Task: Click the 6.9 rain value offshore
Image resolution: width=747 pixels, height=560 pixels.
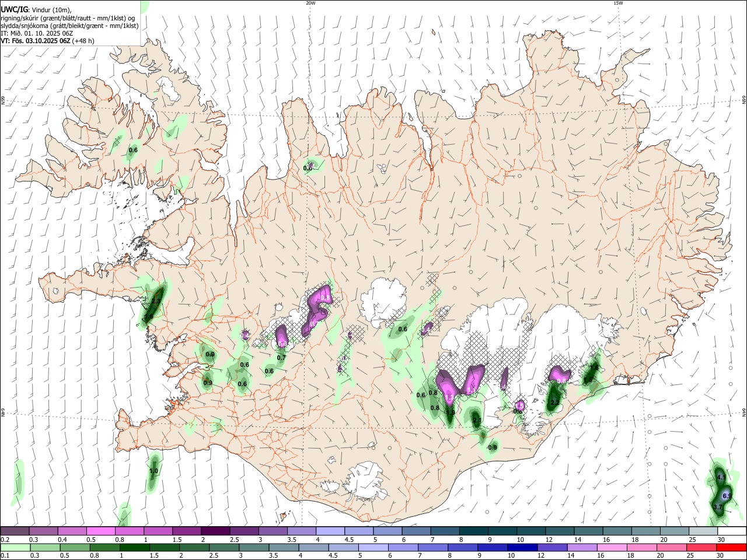Action: [x=727, y=496]
